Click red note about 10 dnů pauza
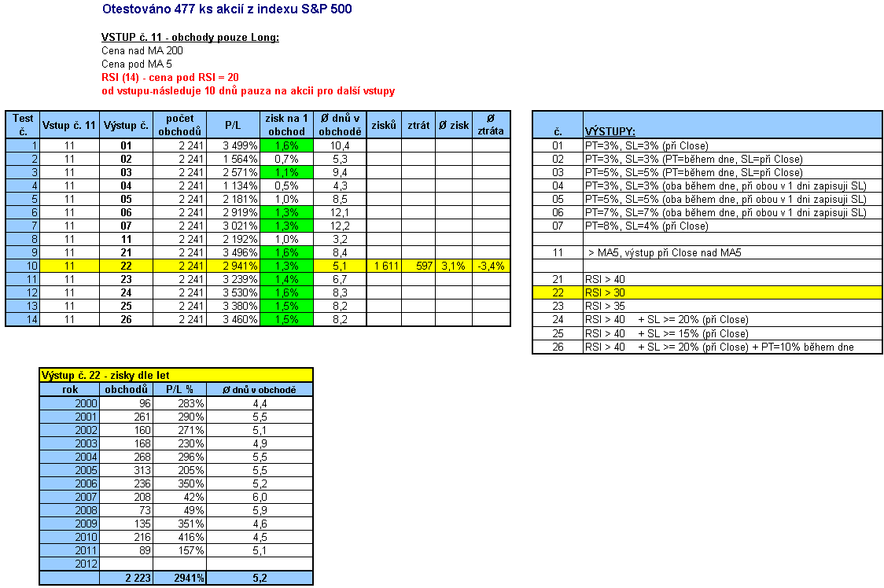This screenshot has width=884, height=588. [248, 90]
